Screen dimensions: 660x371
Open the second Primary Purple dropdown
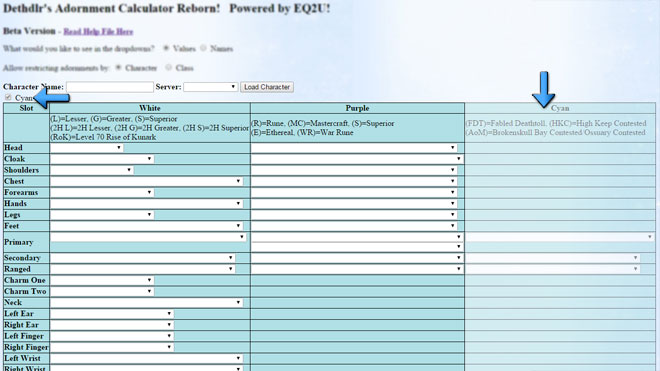(357, 247)
